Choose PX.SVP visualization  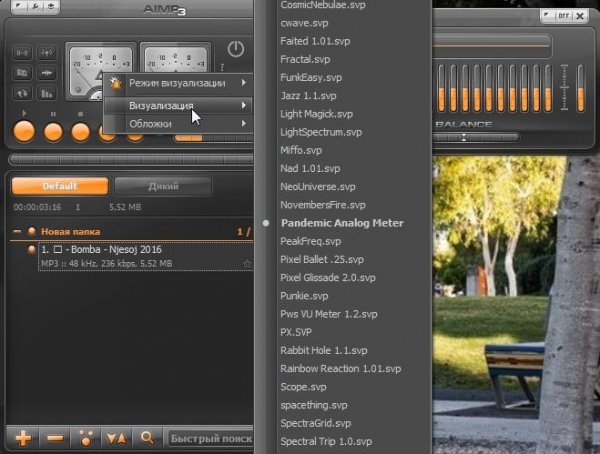[296, 332]
